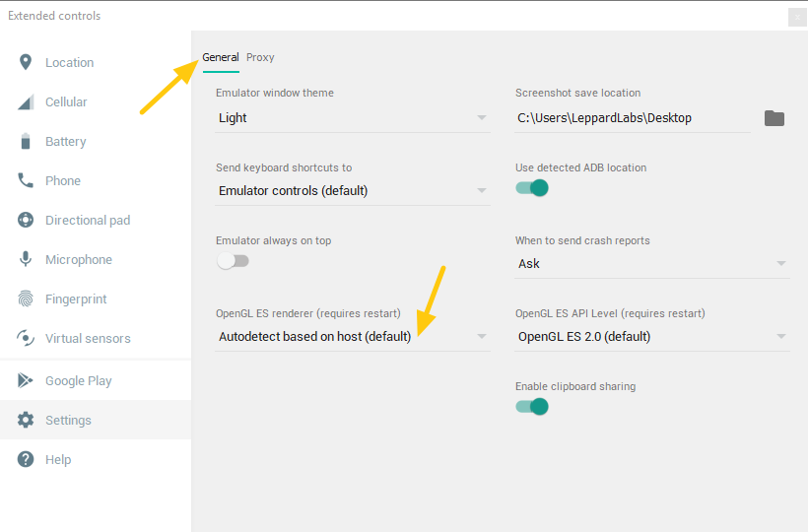The width and height of the screenshot is (808, 532).
Task: Switch to the Proxy tab
Action: (x=260, y=57)
